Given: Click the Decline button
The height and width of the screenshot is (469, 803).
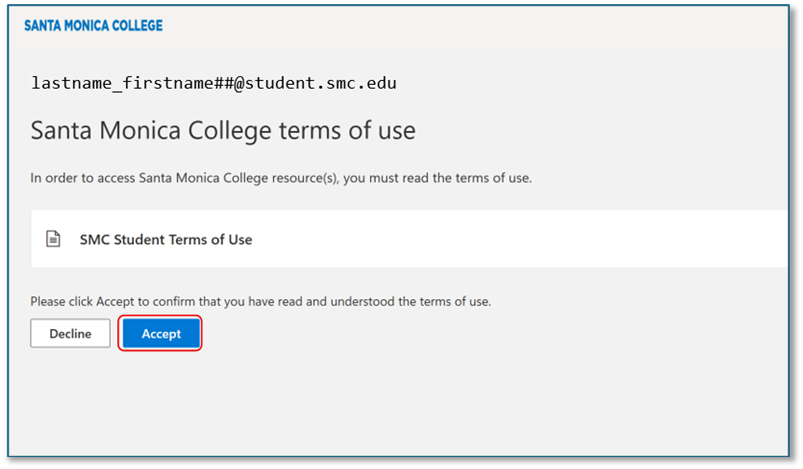Looking at the screenshot, I should pos(70,334).
